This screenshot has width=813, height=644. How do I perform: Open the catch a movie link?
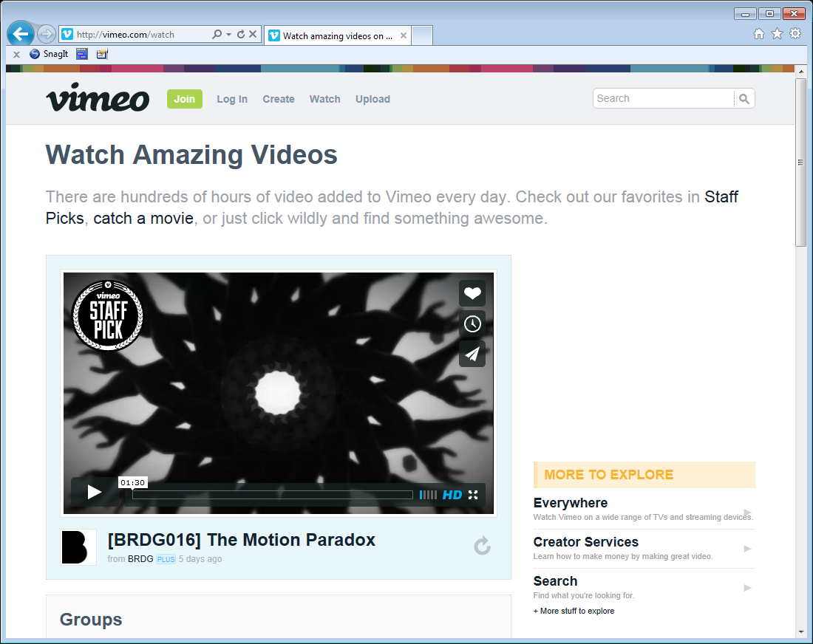coord(143,218)
